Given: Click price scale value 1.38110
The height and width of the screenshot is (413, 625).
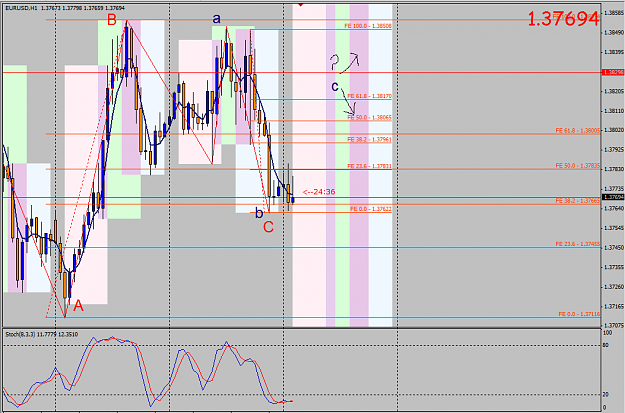Looking at the screenshot, I should pyautogui.click(x=613, y=111).
